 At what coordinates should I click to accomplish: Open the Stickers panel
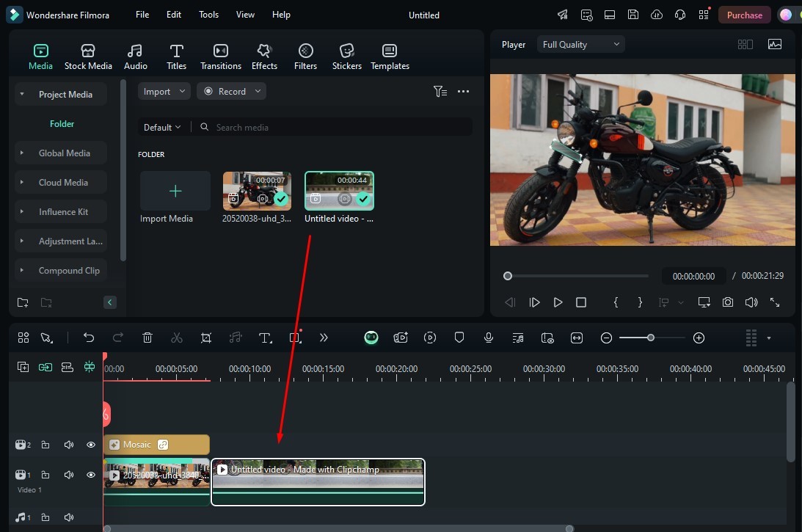click(346, 57)
